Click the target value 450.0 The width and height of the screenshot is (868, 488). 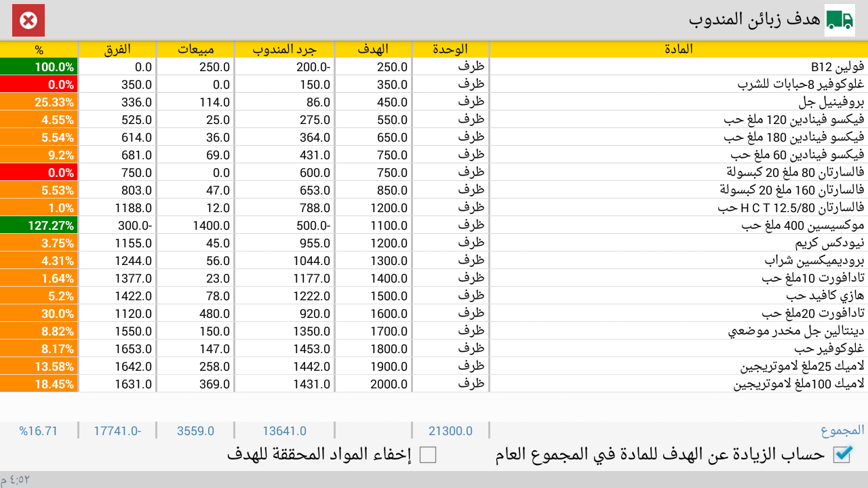click(393, 102)
